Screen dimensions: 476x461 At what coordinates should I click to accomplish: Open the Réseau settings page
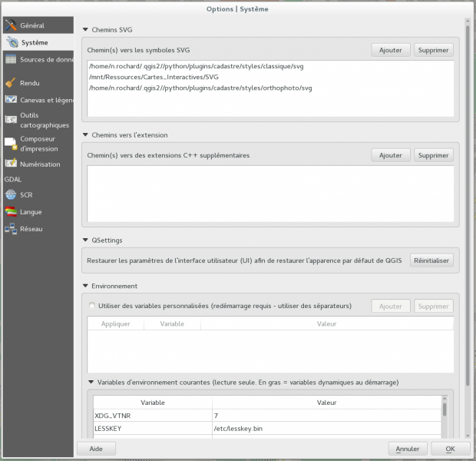[x=31, y=229]
